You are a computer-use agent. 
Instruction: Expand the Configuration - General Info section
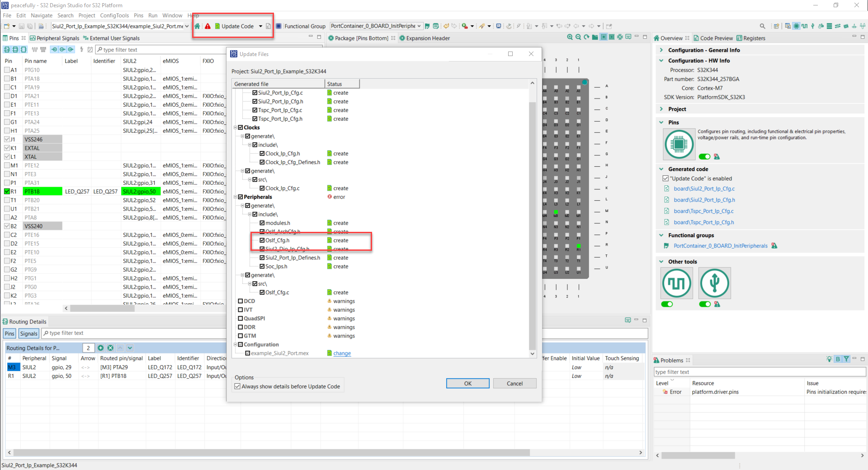click(661, 50)
